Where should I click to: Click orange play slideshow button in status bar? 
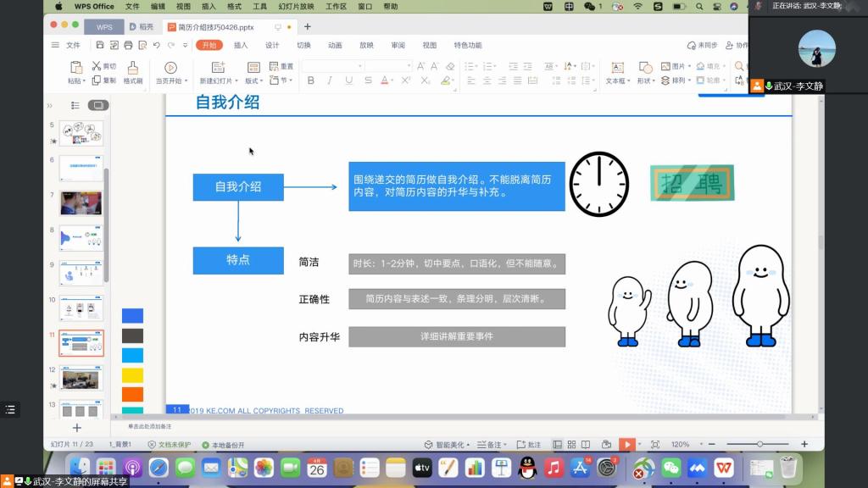626,444
